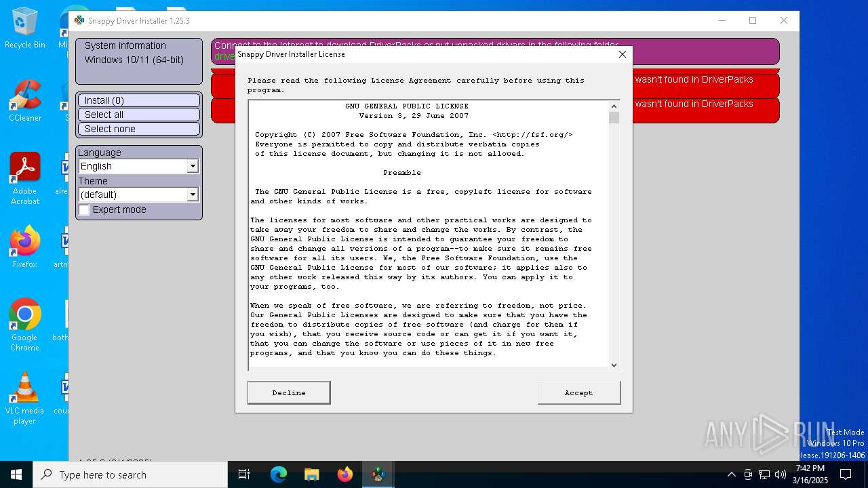Click the license scrollbar down arrow
The height and width of the screenshot is (488, 868).
[614, 365]
